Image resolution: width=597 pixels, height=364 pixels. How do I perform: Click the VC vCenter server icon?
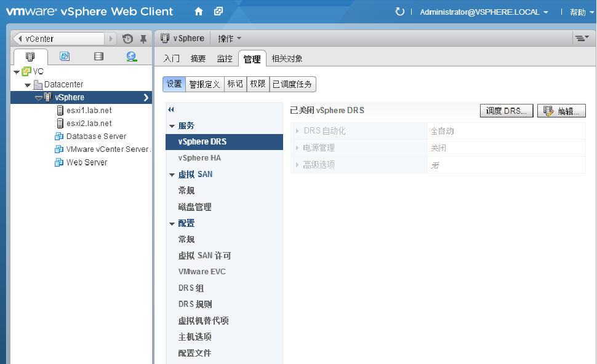pyautogui.click(x=26, y=71)
